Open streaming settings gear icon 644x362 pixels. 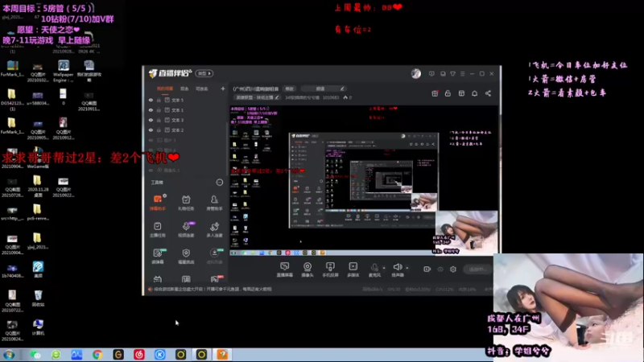point(453,269)
